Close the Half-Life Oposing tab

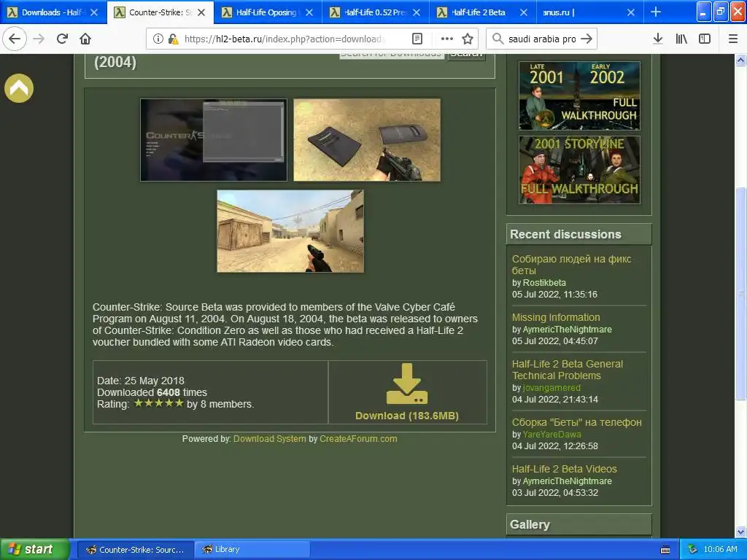click(x=309, y=12)
